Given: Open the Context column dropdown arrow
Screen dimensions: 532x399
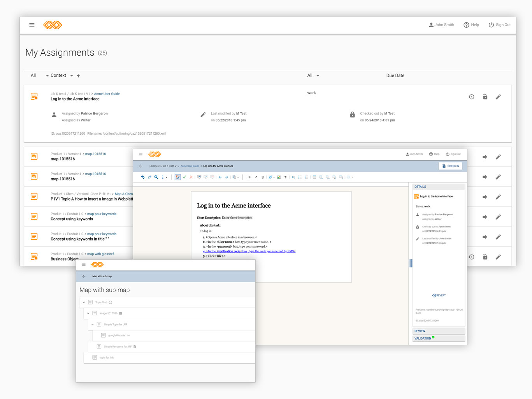Looking at the screenshot, I should click(x=72, y=76).
